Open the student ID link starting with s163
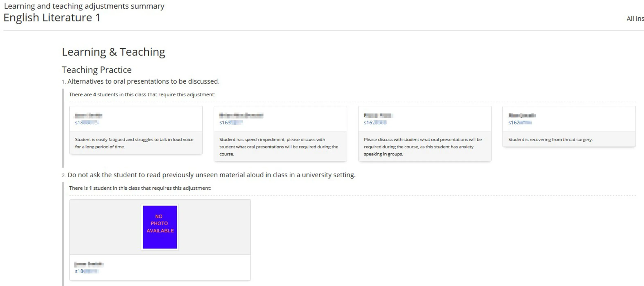This screenshot has height=286, width=644. 231,123
